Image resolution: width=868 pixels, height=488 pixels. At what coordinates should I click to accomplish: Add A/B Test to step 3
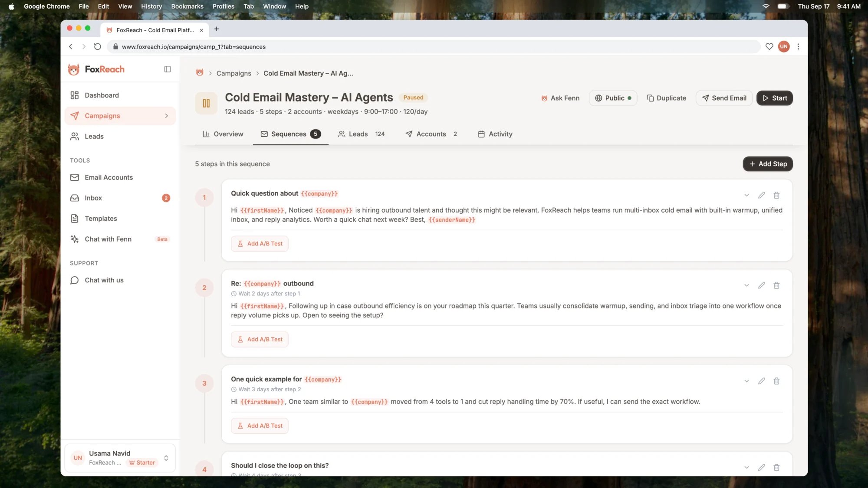click(x=260, y=426)
